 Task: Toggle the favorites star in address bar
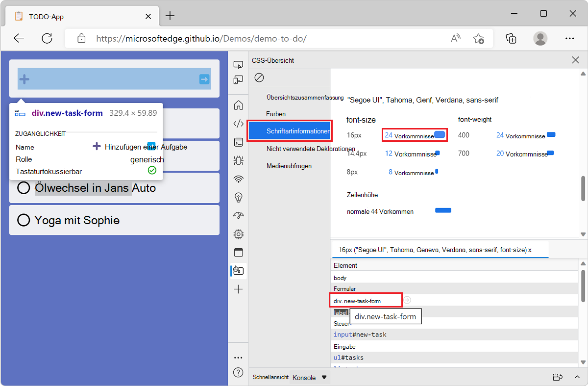479,38
